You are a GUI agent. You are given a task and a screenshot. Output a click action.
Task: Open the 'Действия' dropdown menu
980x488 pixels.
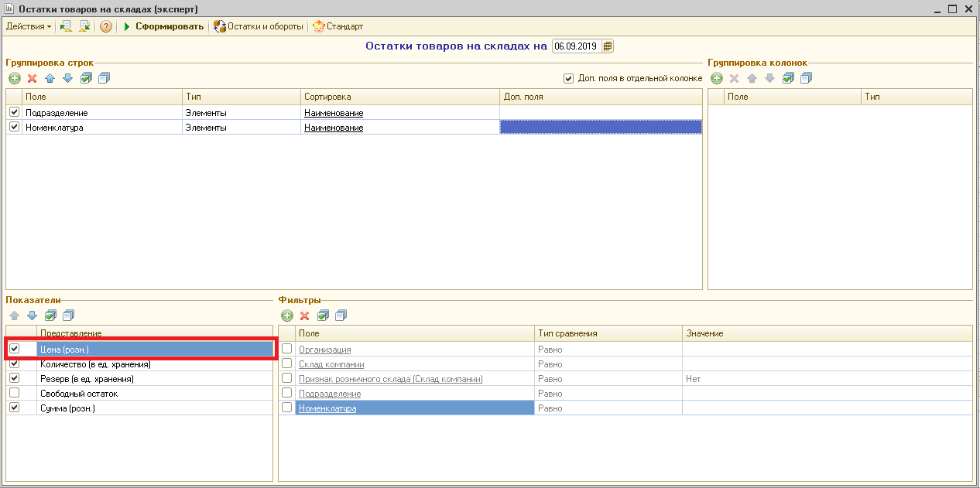(29, 26)
